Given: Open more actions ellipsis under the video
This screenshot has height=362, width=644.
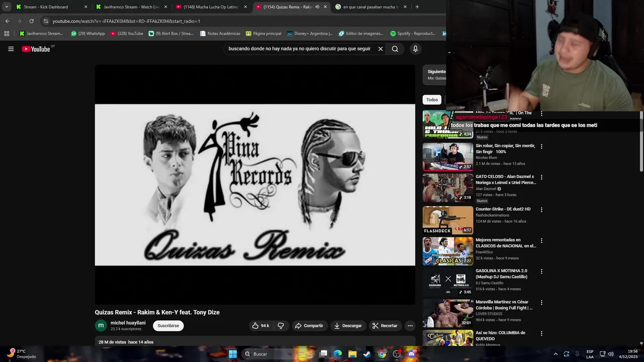Looking at the screenshot, I should [410, 326].
